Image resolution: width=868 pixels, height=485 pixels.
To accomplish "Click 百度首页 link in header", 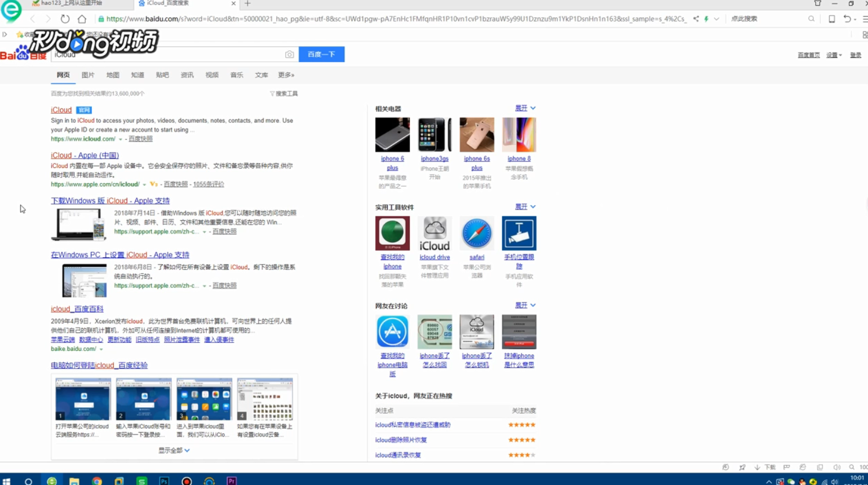I will 809,55.
